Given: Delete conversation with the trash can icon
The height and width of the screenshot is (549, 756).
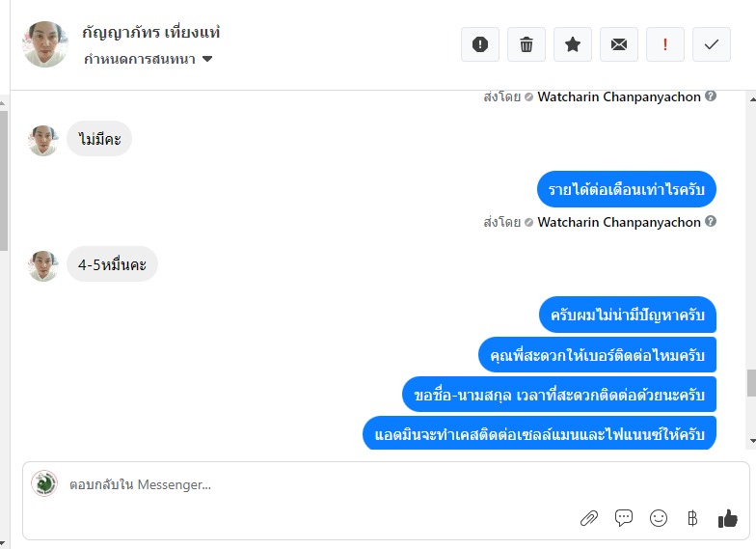Looking at the screenshot, I should [526, 44].
